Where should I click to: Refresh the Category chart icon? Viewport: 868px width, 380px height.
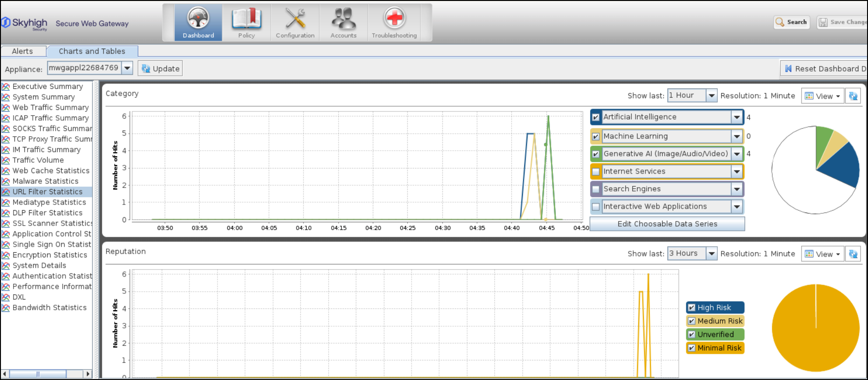tap(853, 96)
